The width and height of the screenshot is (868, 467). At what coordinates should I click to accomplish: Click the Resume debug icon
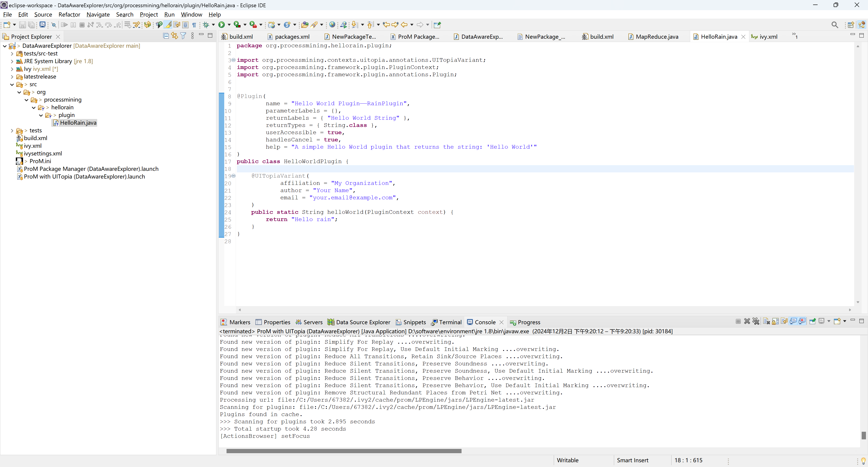[x=64, y=25]
